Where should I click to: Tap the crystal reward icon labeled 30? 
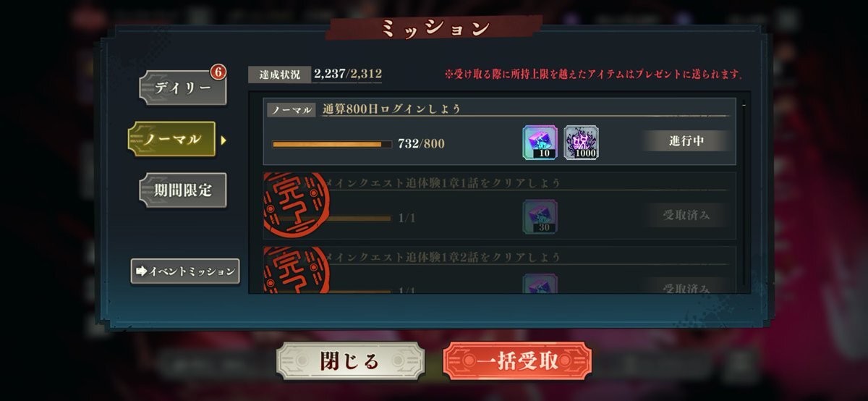pos(540,217)
